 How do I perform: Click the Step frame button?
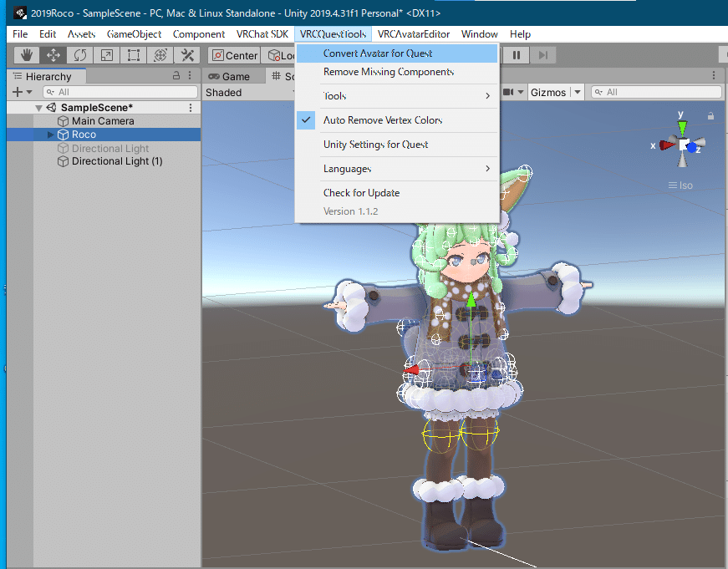[x=542, y=55]
